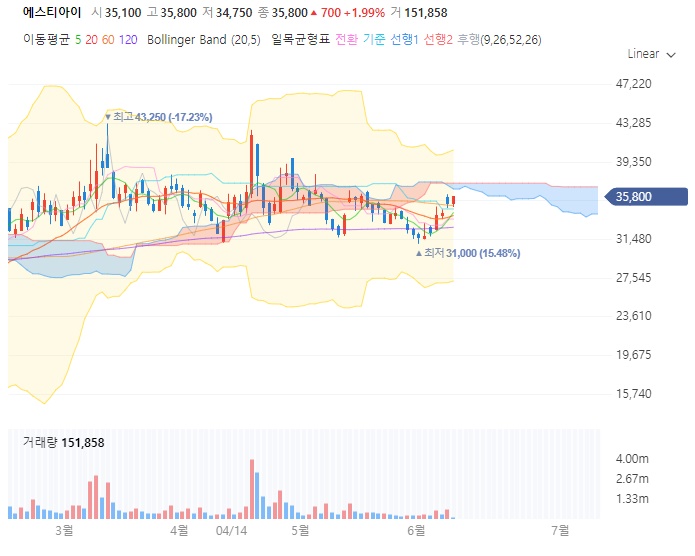Click the 04/14 date axis label

231,530
